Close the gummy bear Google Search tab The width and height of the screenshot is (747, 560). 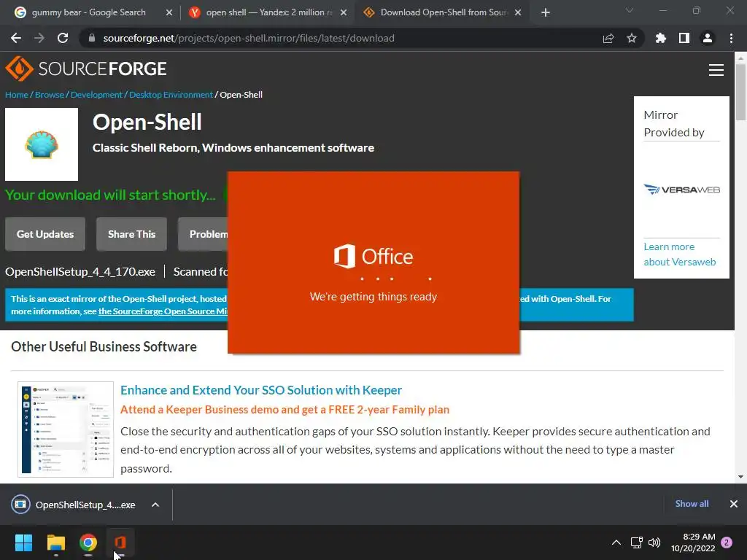pos(169,12)
